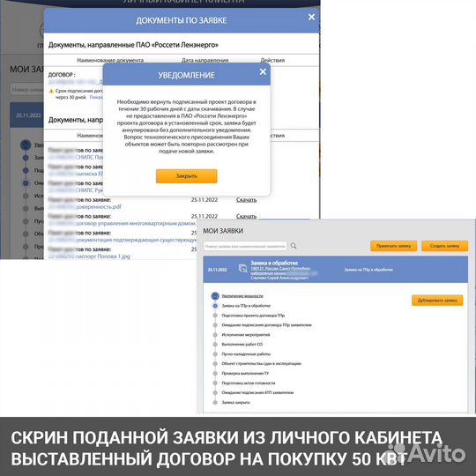Screen dimensions: 476x476
Task: Open the Заявка в обработке header
Action: click(x=274, y=263)
